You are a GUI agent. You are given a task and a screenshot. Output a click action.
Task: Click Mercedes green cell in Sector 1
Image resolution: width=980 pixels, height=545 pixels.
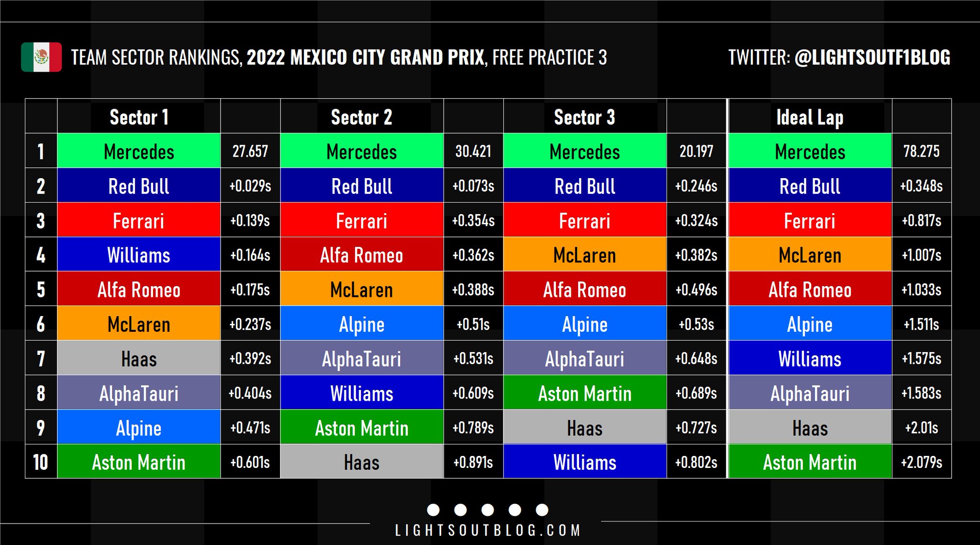point(139,151)
